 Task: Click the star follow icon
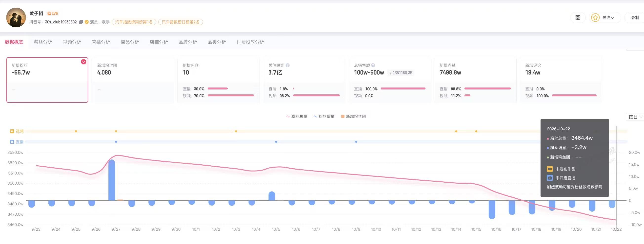tap(595, 17)
